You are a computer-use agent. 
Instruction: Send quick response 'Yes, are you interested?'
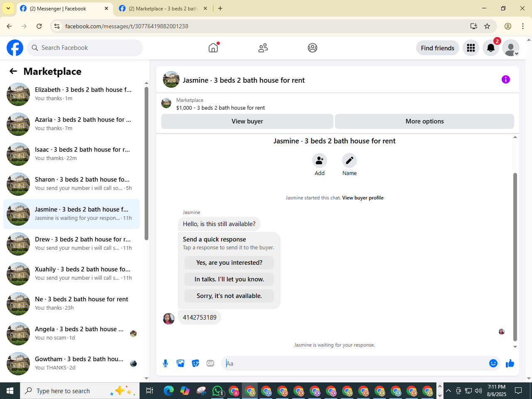tap(229, 263)
